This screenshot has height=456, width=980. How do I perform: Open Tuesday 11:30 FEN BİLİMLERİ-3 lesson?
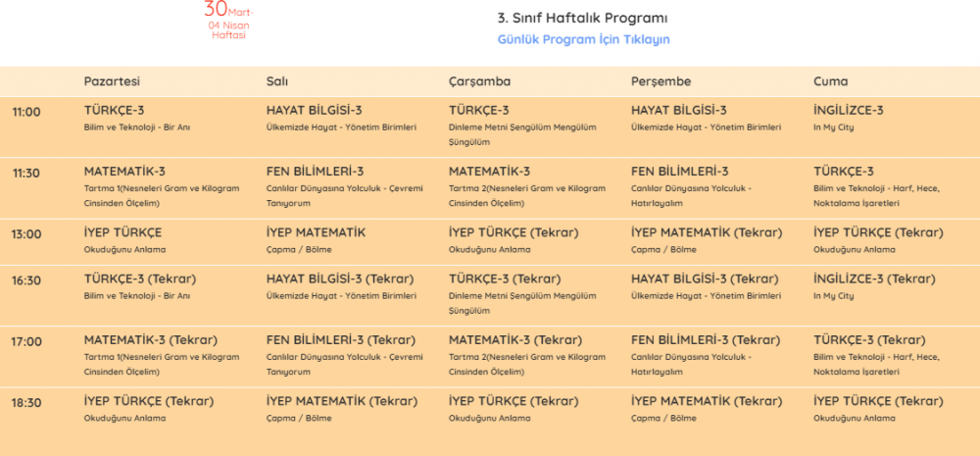point(315,172)
